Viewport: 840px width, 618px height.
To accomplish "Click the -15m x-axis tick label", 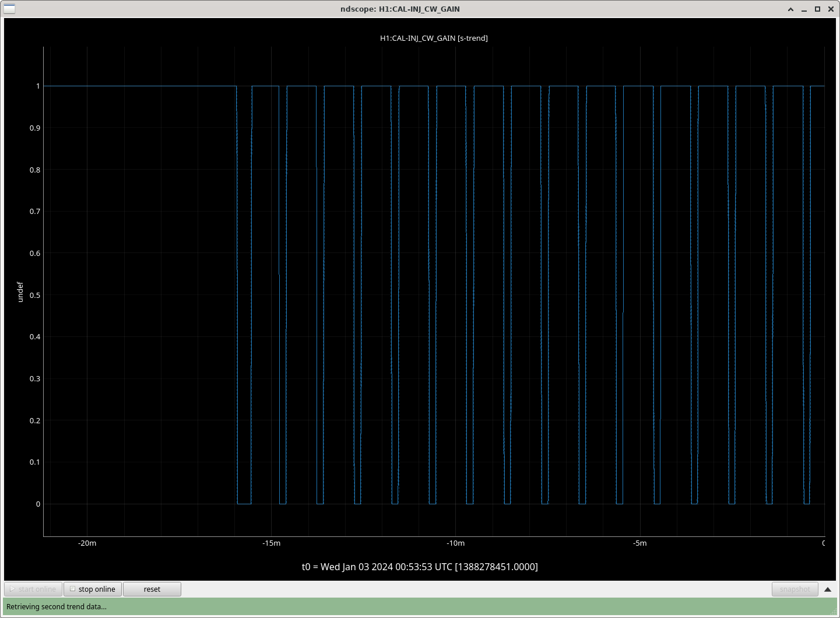I will (271, 543).
